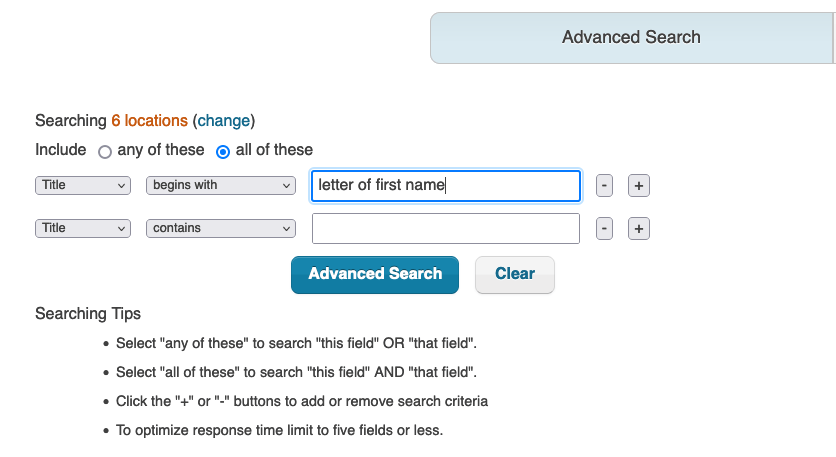The image size is (836, 457).
Task: Expand the "begins with" operator dropdown
Action: point(221,186)
